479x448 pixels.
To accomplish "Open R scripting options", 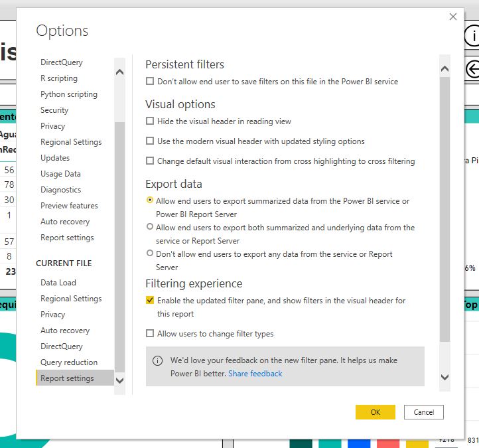I will tap(59, 78).
